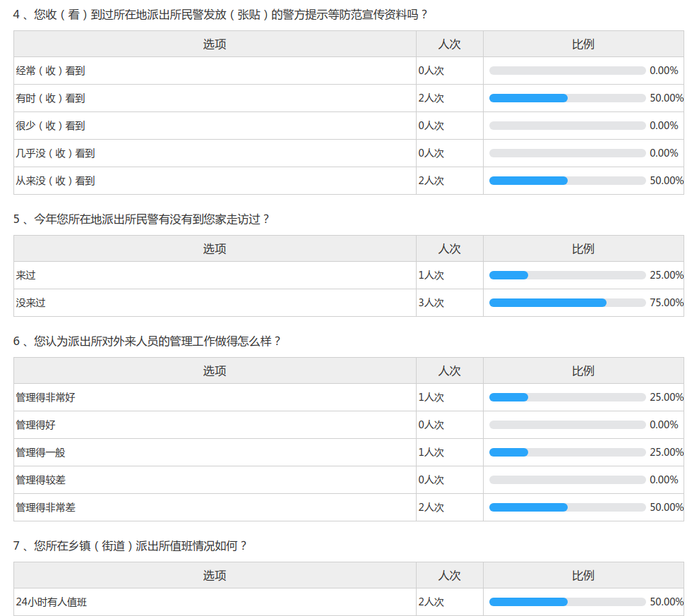The height and width of the screenshot is (616, 692).
Task: Click the 选项 header in question 5 table
Action: point(215,248)
